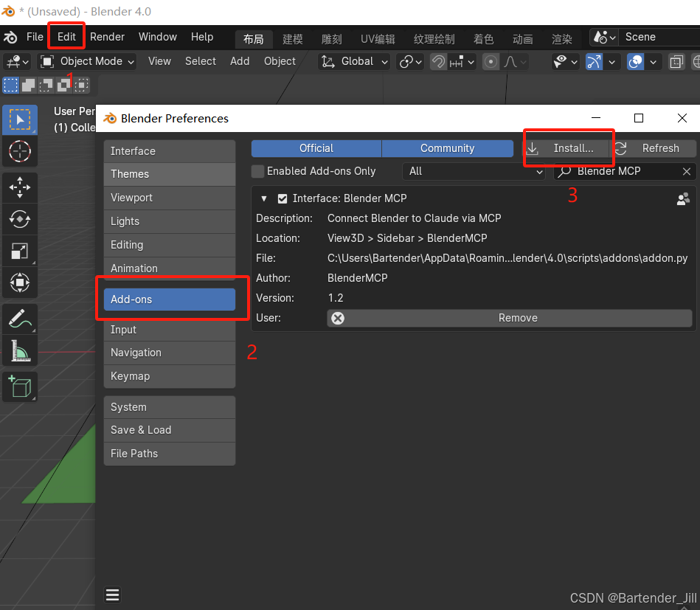Select the Transform tool
This screenshot has height=610, width=700.
20,283
